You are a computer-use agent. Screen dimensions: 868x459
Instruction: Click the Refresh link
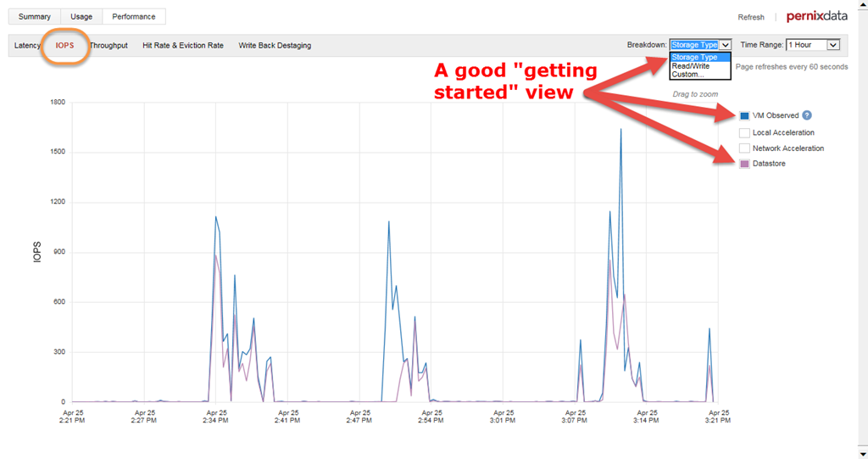coord(751,17)
